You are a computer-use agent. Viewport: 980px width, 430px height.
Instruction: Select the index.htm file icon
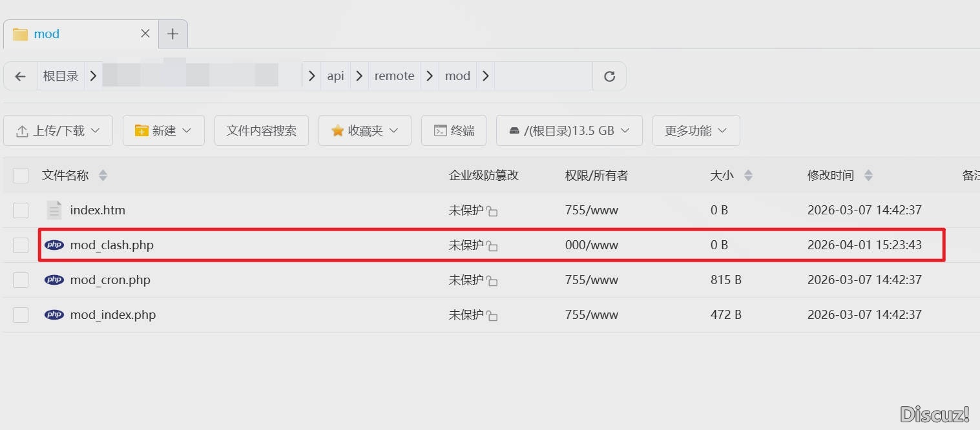coord(54,209)
